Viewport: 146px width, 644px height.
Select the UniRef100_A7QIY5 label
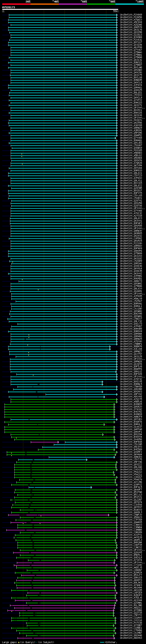(131, 399)
